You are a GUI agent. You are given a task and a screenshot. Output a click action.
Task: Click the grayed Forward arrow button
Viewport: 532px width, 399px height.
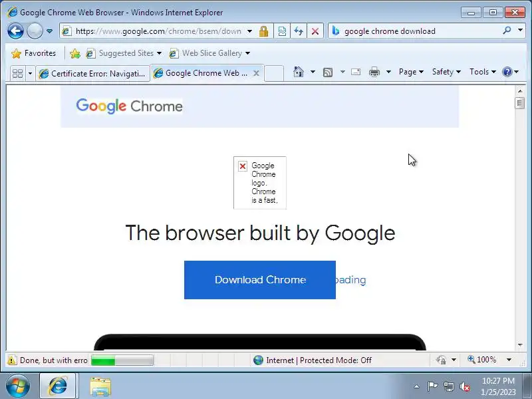(35, 31)
